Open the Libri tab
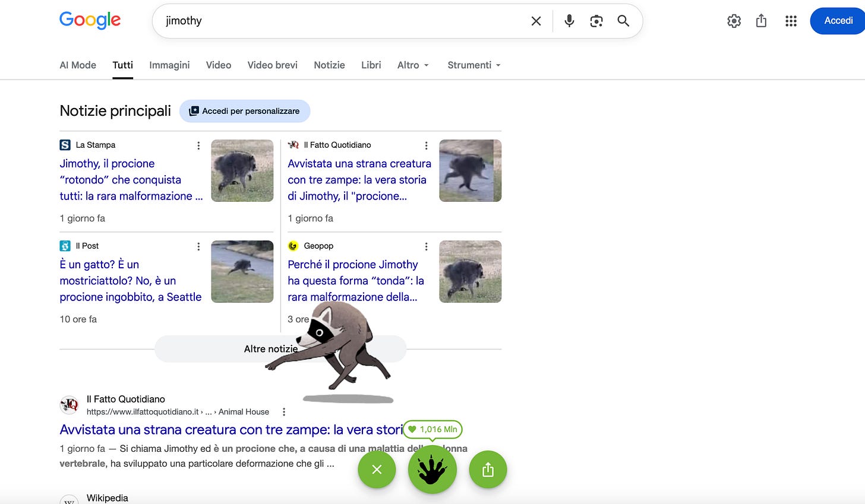Viewport: 865px width, 504px height. [x=371, y=65]
